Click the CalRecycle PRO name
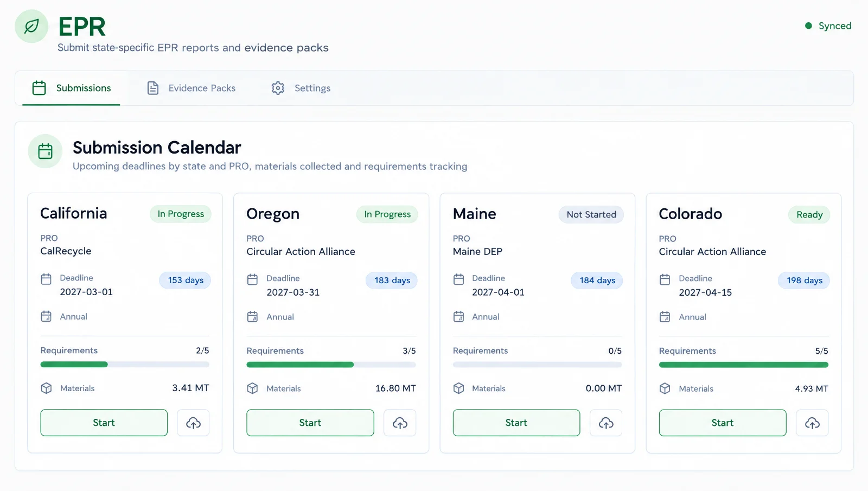 (66, 251)
